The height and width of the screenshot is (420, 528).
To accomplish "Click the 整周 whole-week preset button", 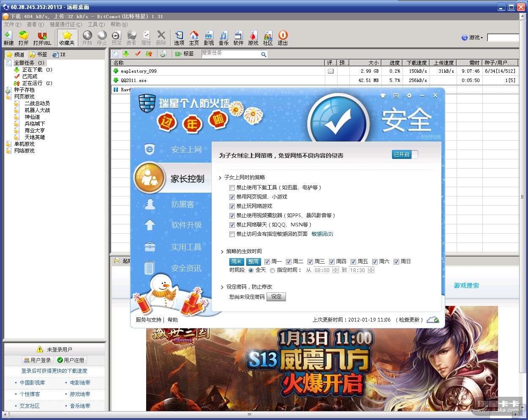I will pyautogui.click(x=253, y=262).
